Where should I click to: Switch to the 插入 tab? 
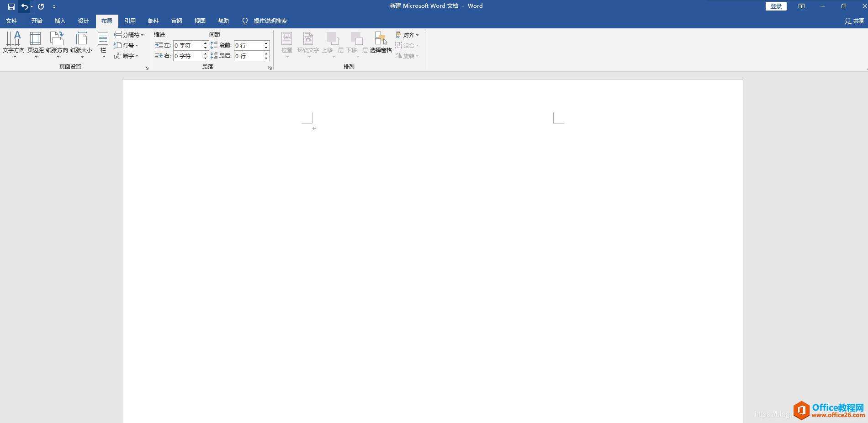(60, 21)
